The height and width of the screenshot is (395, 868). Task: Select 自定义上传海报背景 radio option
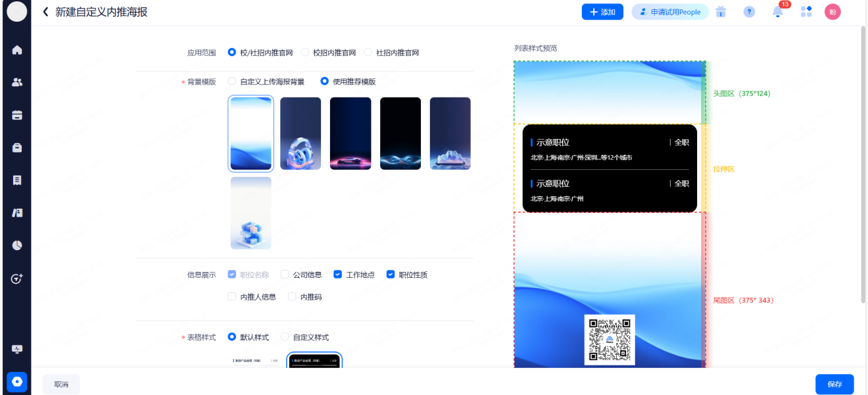pyautogui.click(x=231, y=82)
